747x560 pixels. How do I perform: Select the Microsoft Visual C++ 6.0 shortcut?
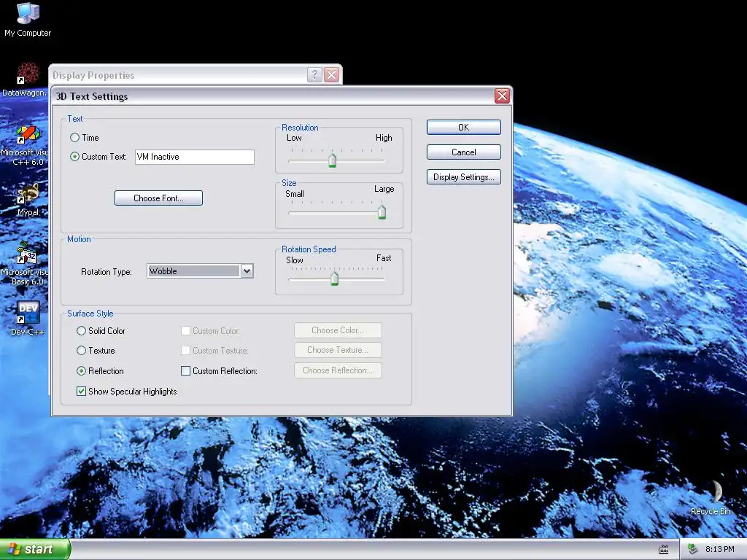pyautogui.click(x=25, y=145)
